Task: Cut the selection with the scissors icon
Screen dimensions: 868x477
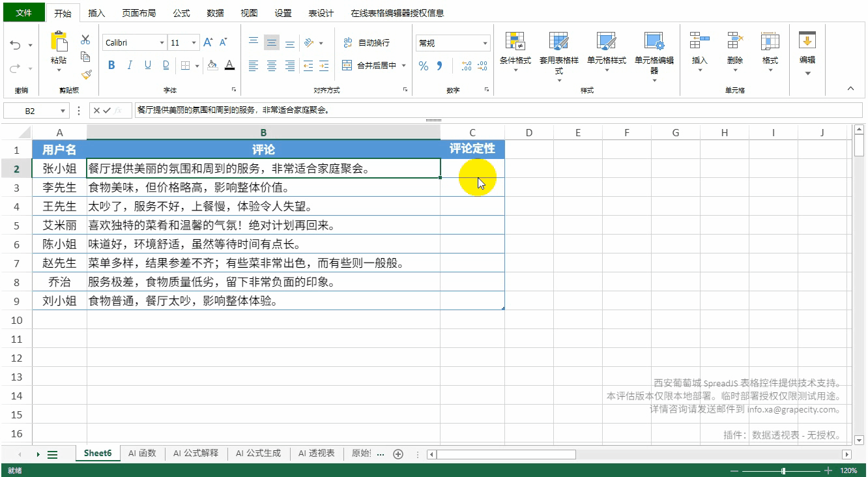Action: click(x=85, y=40)
